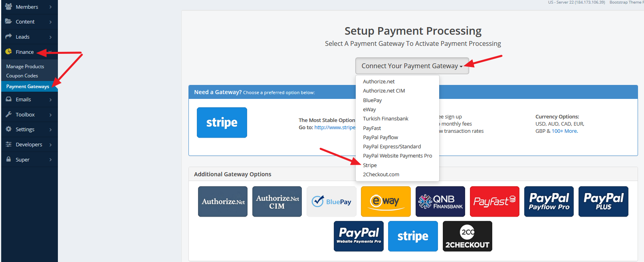The height and width of the screenshot is (262, 644).
Task: Click the Additional Gateway Options heading
Action: [x=232, y=174]
